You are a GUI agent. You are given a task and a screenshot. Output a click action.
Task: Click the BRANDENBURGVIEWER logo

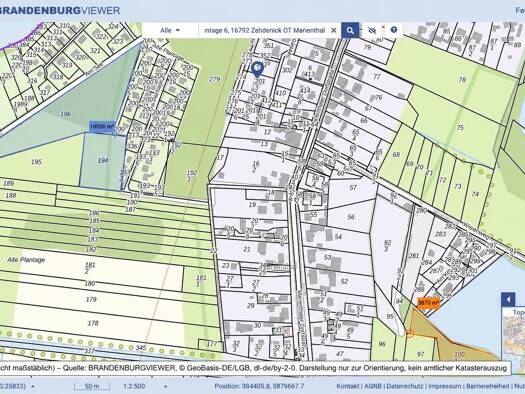(x=60, y=10)
